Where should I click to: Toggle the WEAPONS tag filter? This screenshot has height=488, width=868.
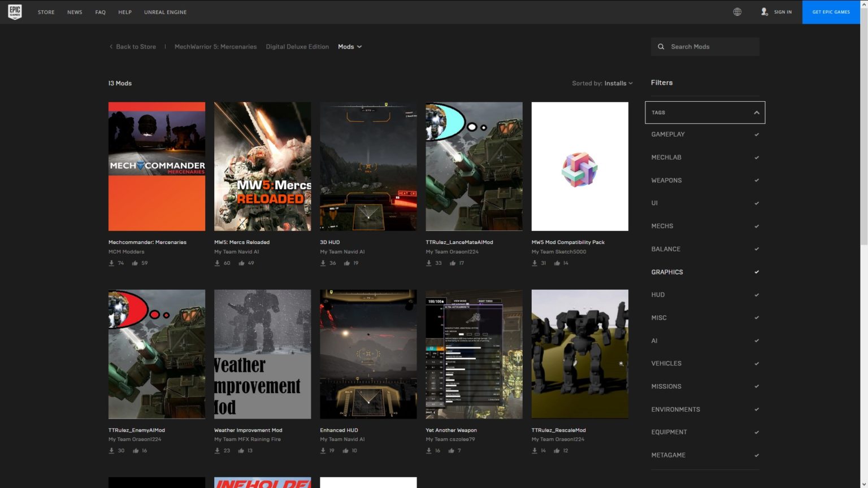pyautogui.click(x=705, y=180)
